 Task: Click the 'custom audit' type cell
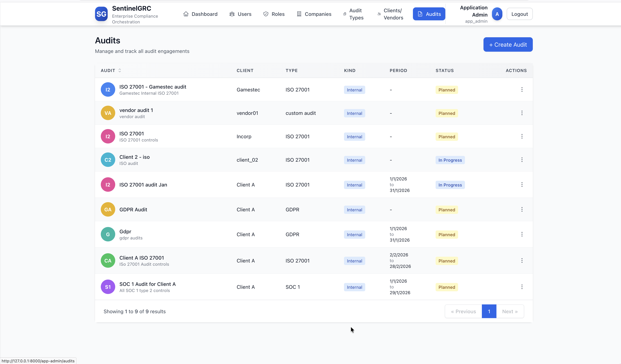[x=301, y=113]
